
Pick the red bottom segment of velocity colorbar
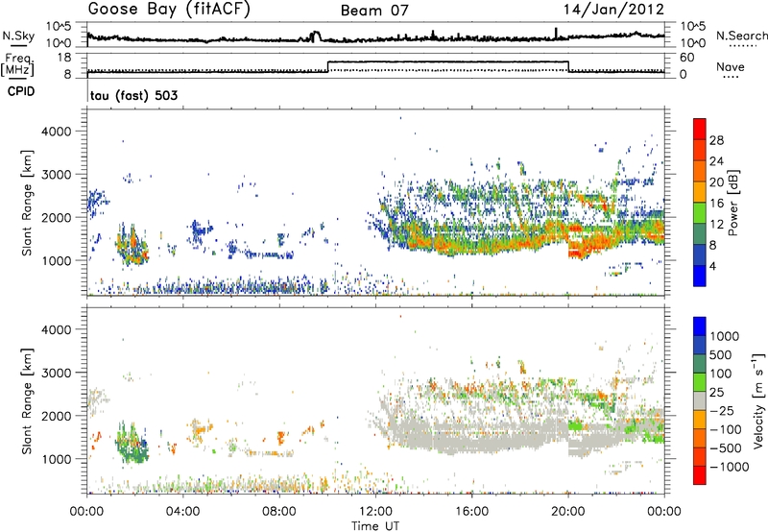pyautogui.click(x=700, y=475)
